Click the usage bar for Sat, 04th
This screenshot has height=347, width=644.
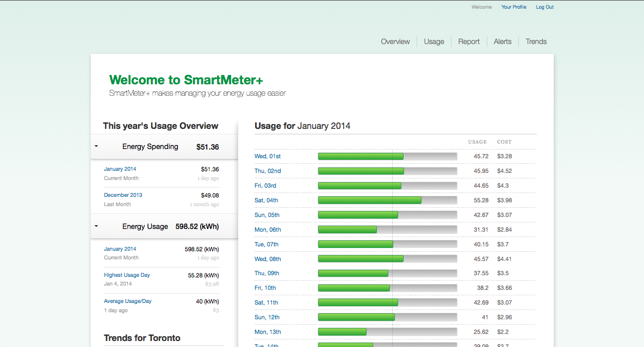tap(387, 200)
